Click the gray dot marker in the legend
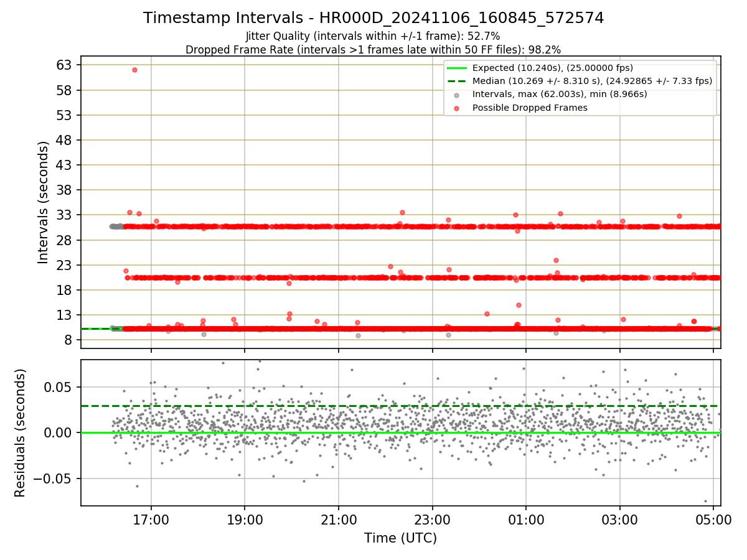The height and width of the screenshot is (560, 747). 456,95
